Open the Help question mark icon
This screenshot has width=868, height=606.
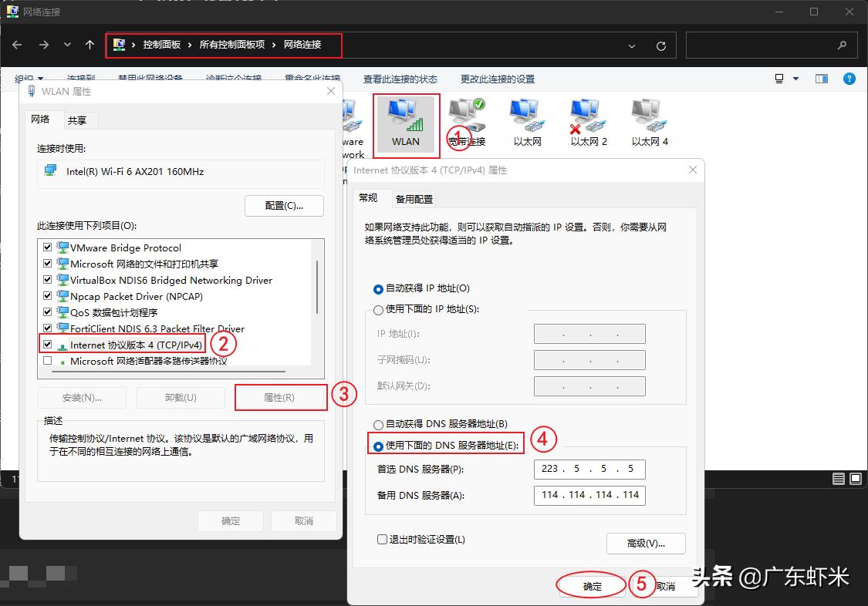849,78
